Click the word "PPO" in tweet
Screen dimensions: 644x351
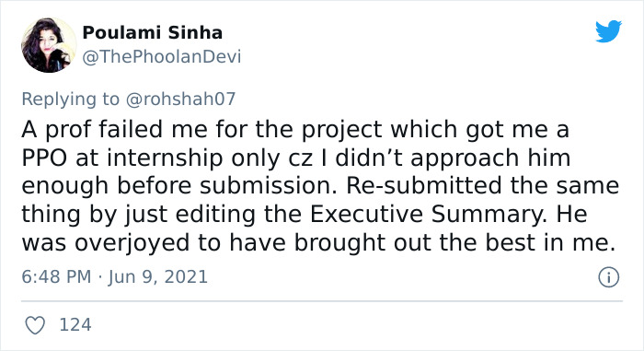pos(44,158)
